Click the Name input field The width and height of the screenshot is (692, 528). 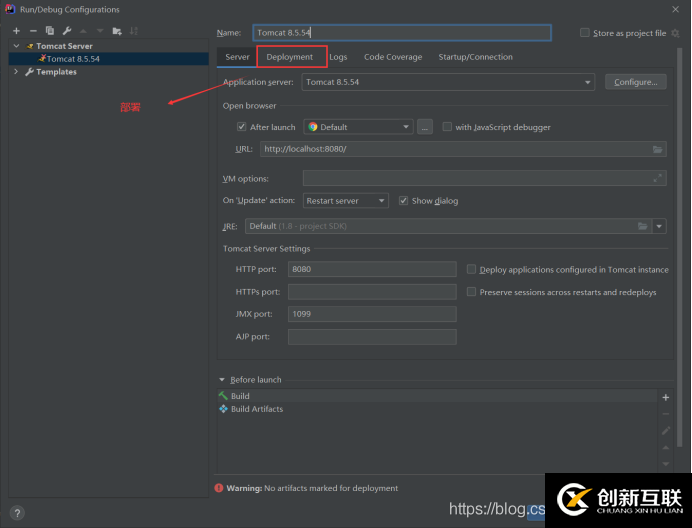tap(402, 33)
